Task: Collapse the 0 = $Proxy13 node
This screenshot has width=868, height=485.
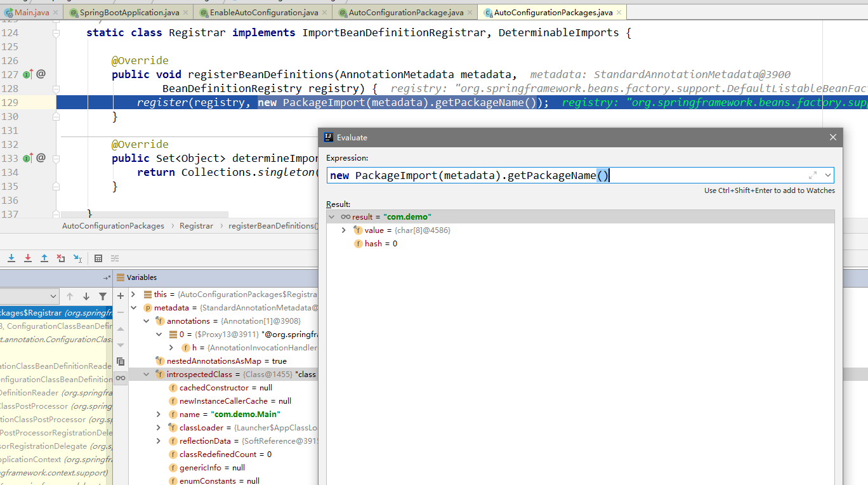Action: coord(159,335)
